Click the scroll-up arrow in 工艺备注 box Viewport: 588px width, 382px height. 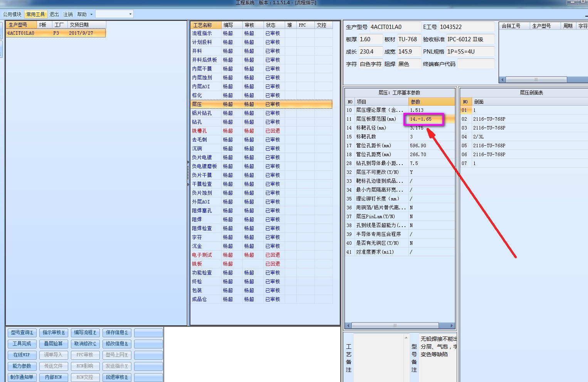coord(406,338)
